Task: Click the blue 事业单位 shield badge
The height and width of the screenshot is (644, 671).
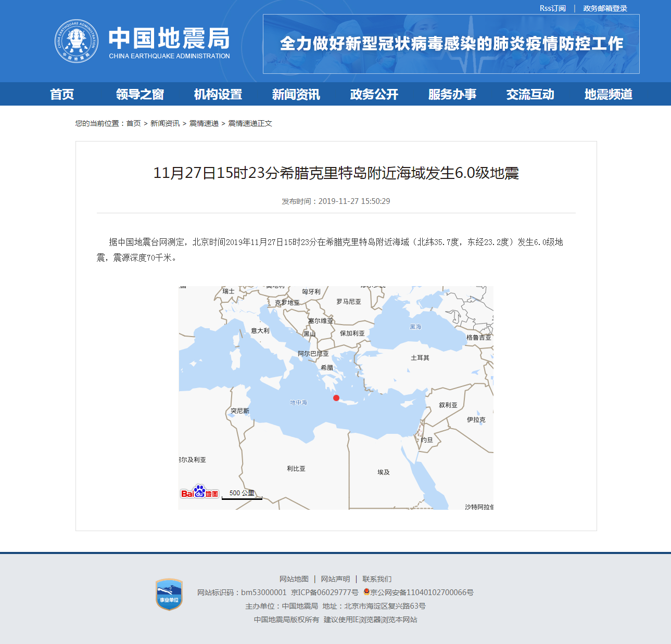Action: click(x=169, y=595)
